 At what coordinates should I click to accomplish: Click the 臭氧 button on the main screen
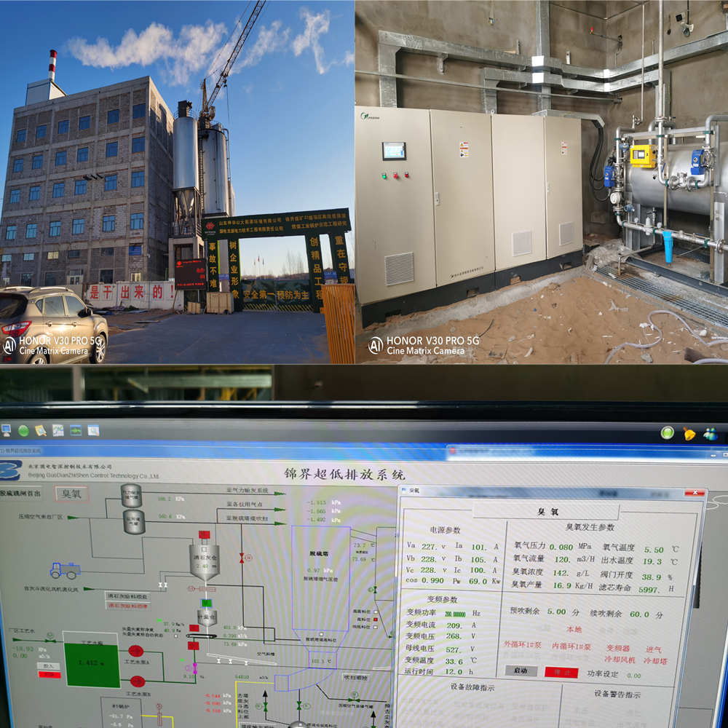71,494
